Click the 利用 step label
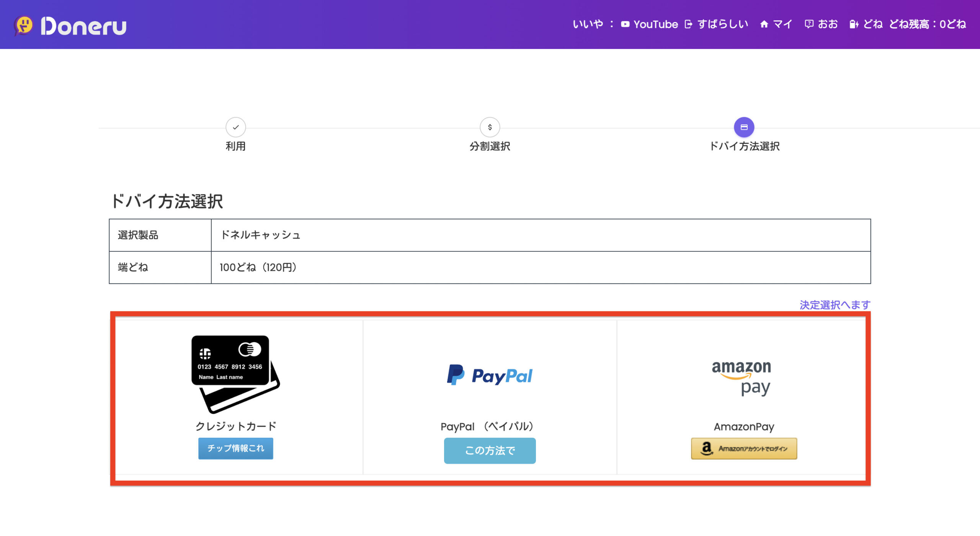 [x=235, y=146]
